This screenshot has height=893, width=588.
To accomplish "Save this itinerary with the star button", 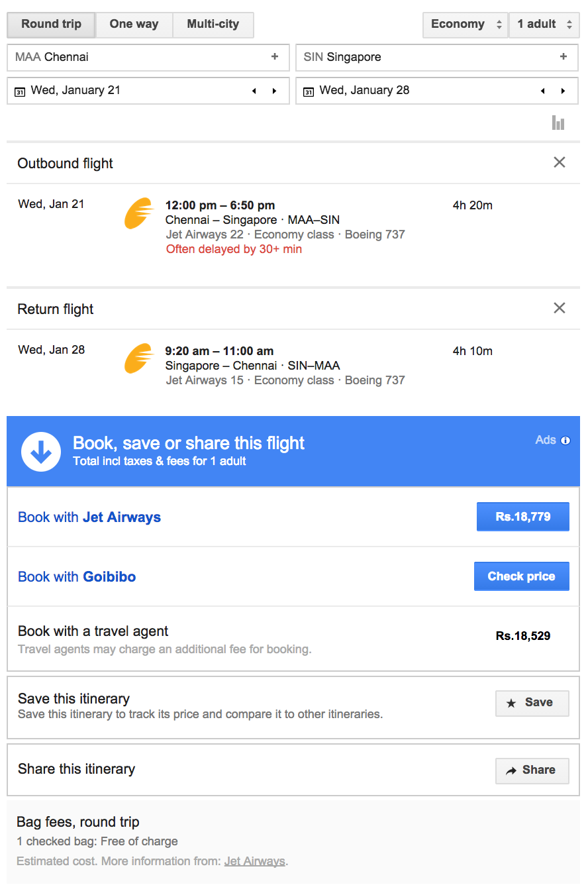I will pos(532,703).
